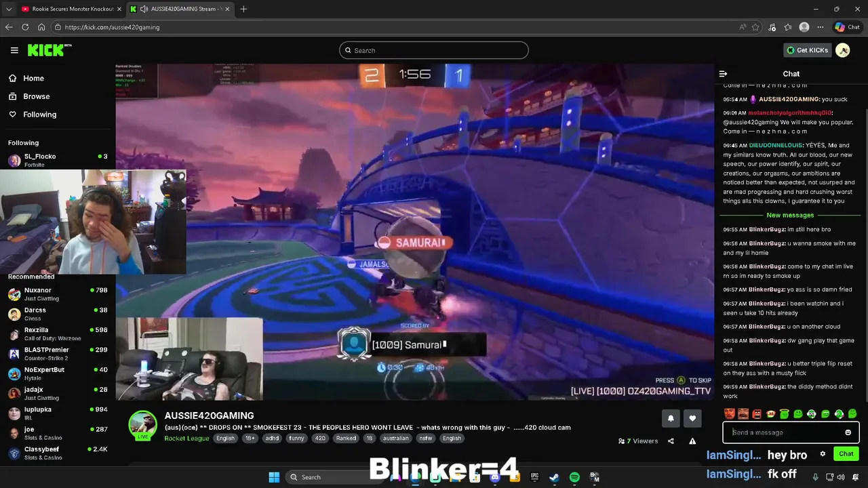This screenshot has width=868, height=488.
Task: Click the KICK logo
Action: pos(49,50)
